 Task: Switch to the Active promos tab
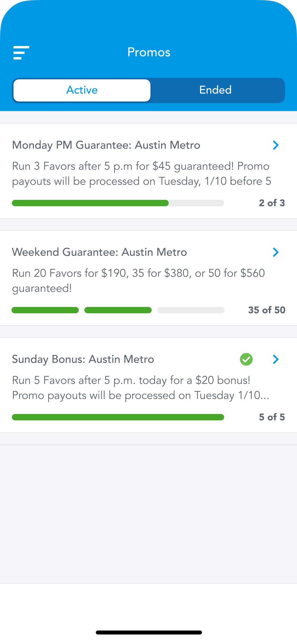pyautogui.click(x=82, y=90)
